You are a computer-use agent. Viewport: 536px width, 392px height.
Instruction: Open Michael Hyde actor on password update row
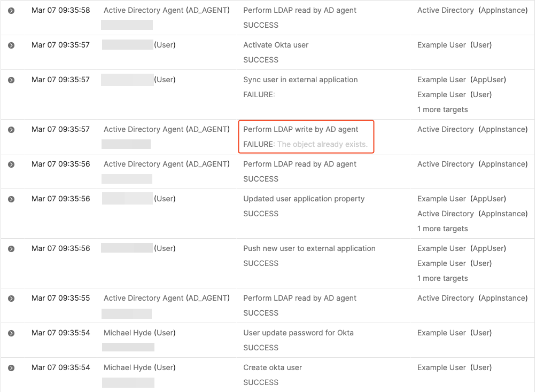[x=139, y=333]
